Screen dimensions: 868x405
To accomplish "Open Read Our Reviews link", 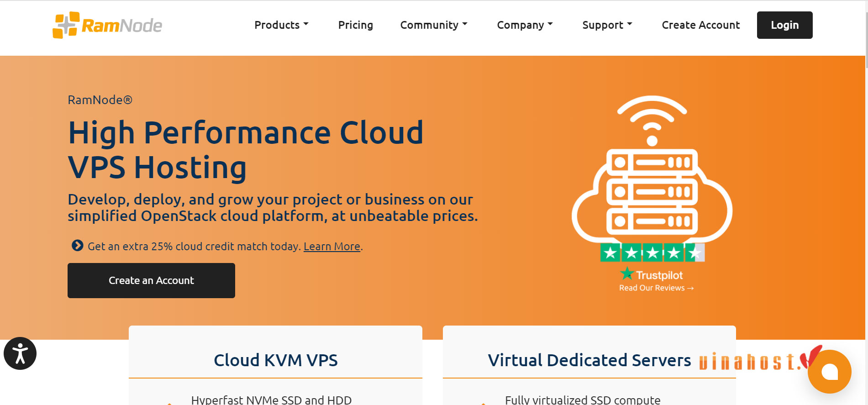I will click(656, 288).
